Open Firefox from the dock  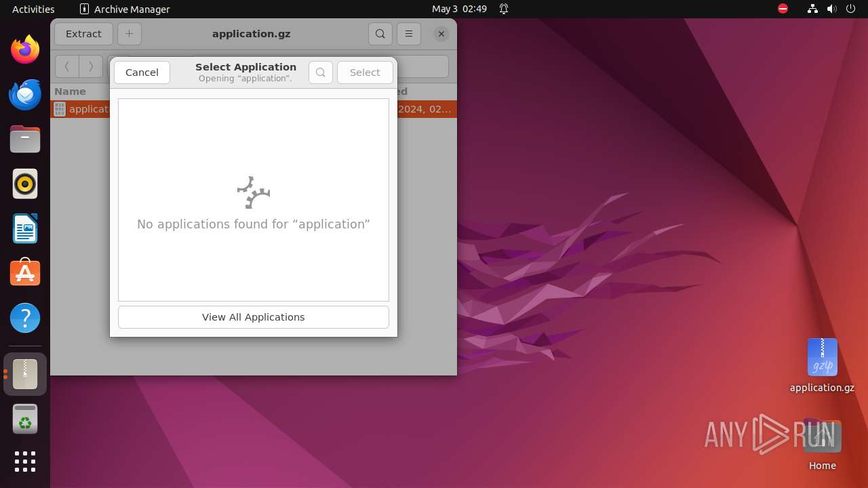[25, 49]
